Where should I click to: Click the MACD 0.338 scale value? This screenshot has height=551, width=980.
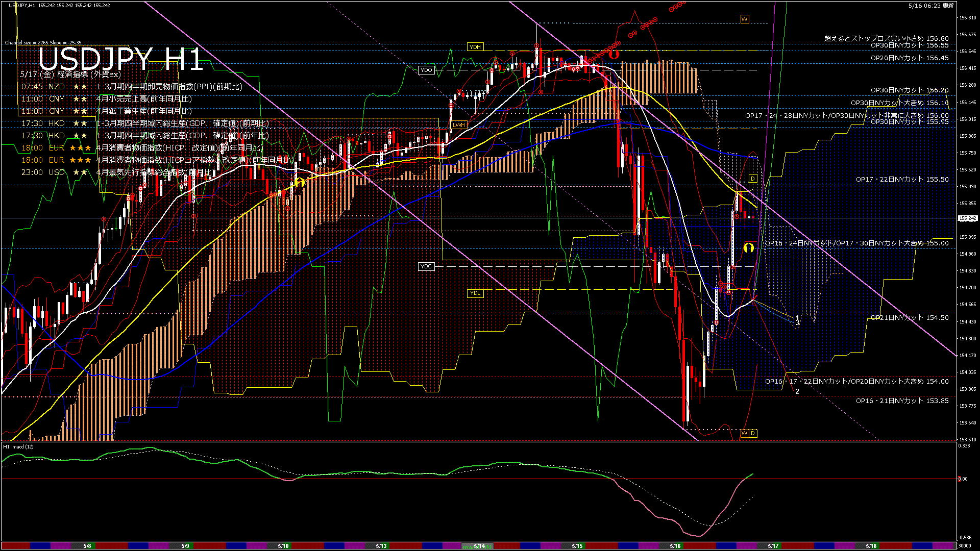[964, 446]
